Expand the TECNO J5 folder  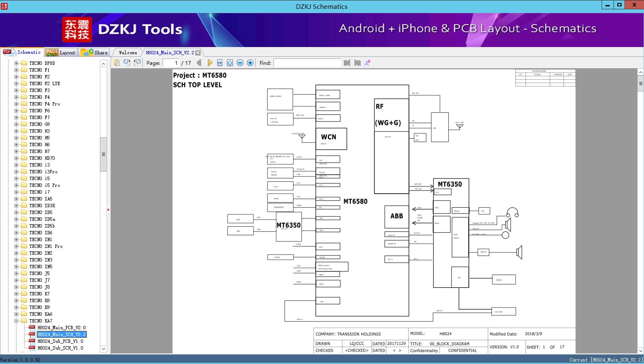[17, 273]
